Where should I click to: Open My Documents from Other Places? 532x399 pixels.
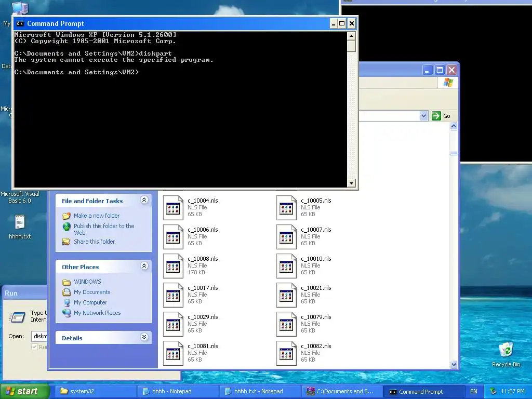pos(92,292)
